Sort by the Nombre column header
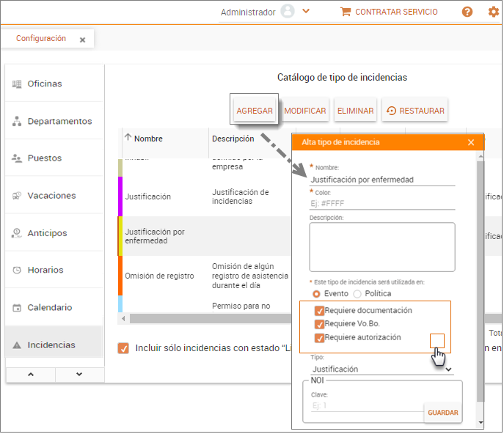 148,139
